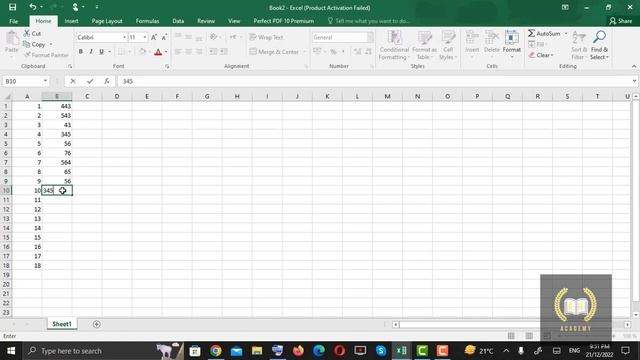Open the File tab

point(13,21)
